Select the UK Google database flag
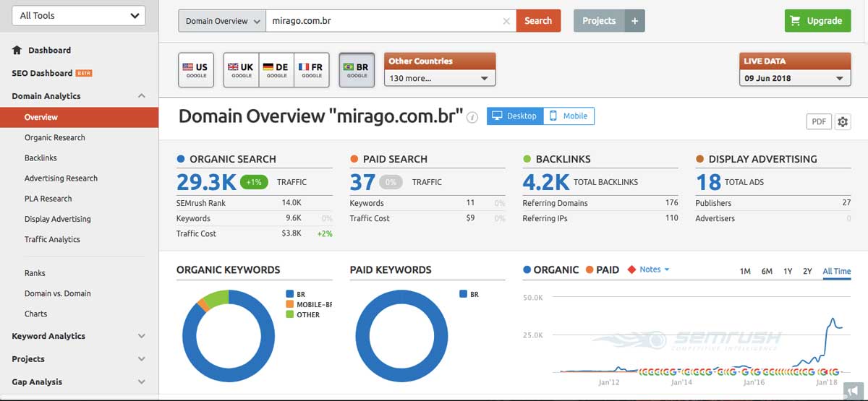Screen dimensions: 868x401 coord(242,70)
